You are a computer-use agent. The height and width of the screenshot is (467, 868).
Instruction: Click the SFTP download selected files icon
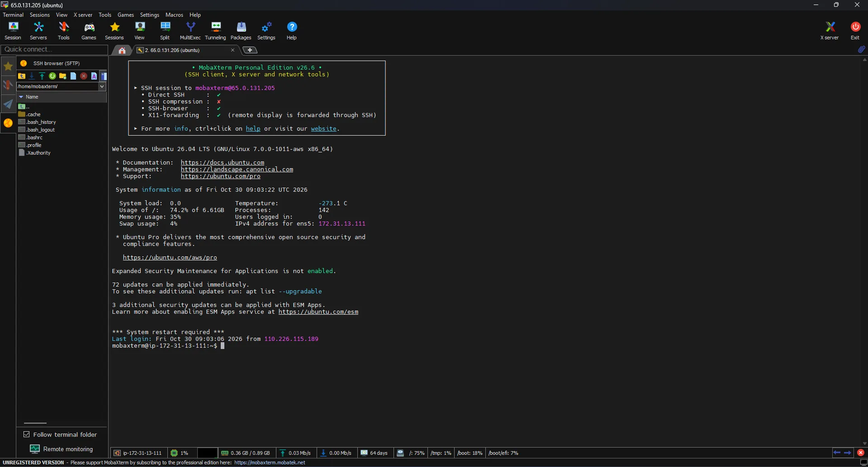coord(32,76)
